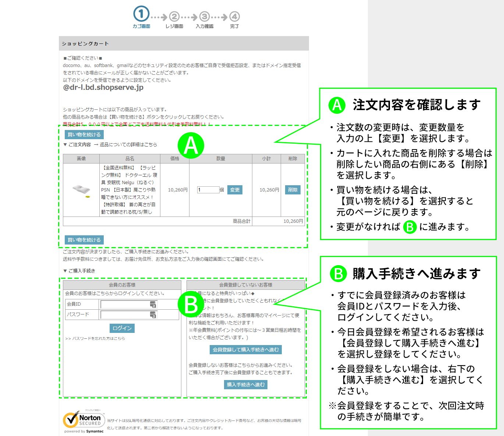The image size is (504, 436).
Task: Proceed with the 購入手続きへ進む button
Action: [245, 385]
